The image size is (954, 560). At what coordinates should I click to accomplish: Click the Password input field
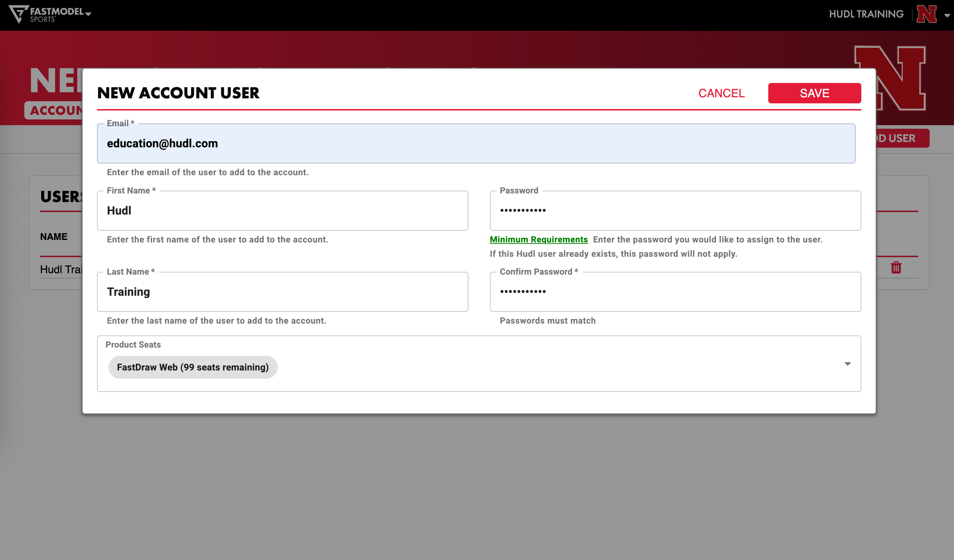point(675,211)
